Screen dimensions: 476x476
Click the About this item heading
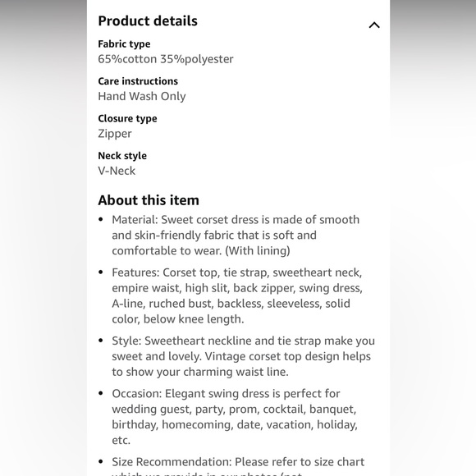click(x=149, y=200)
